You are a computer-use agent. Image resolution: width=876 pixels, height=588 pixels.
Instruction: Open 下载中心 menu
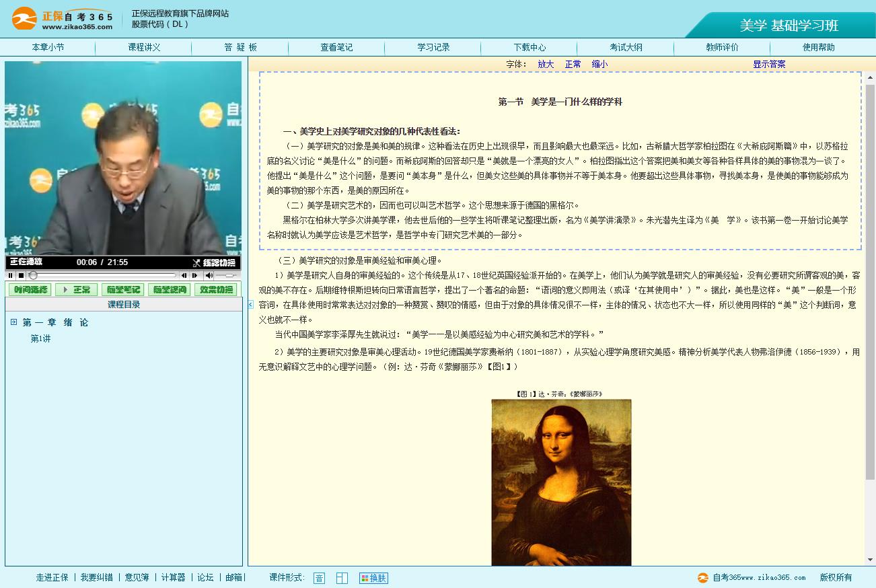coord(530,47)
